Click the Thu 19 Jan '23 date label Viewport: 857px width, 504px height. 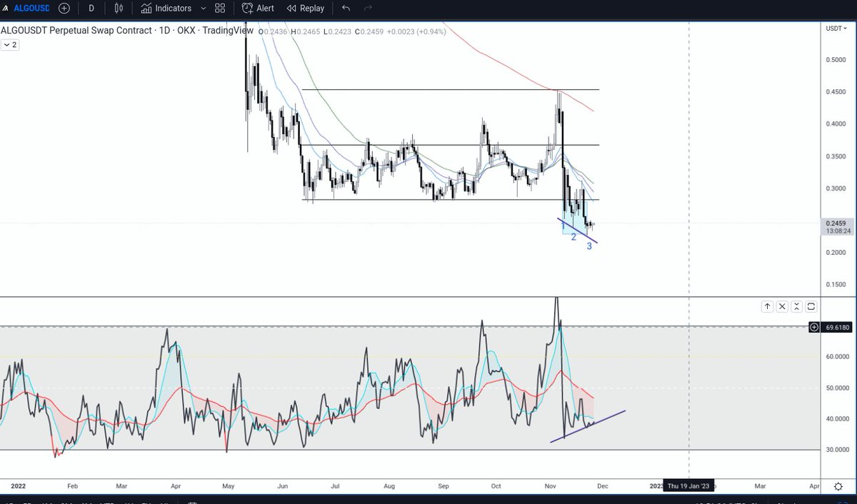pos(688,486)
